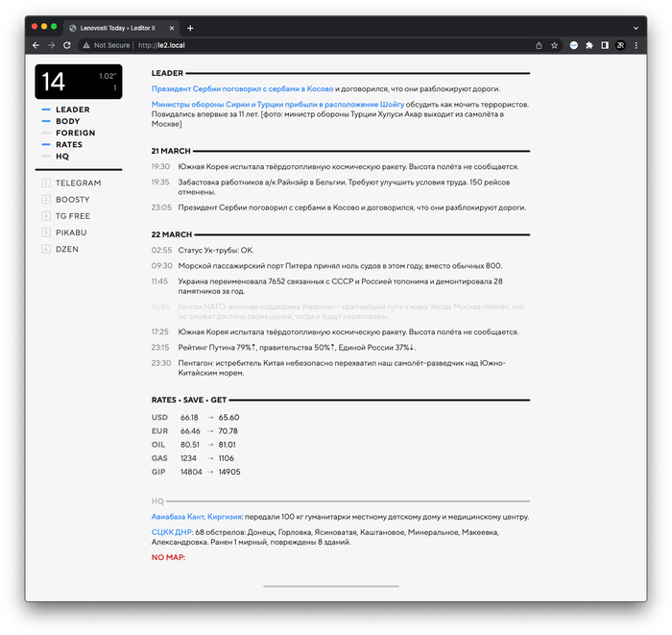Toggle the BODY section in sidebar
The height and width of the screenshot is (635, 672).
pos(60,121)
